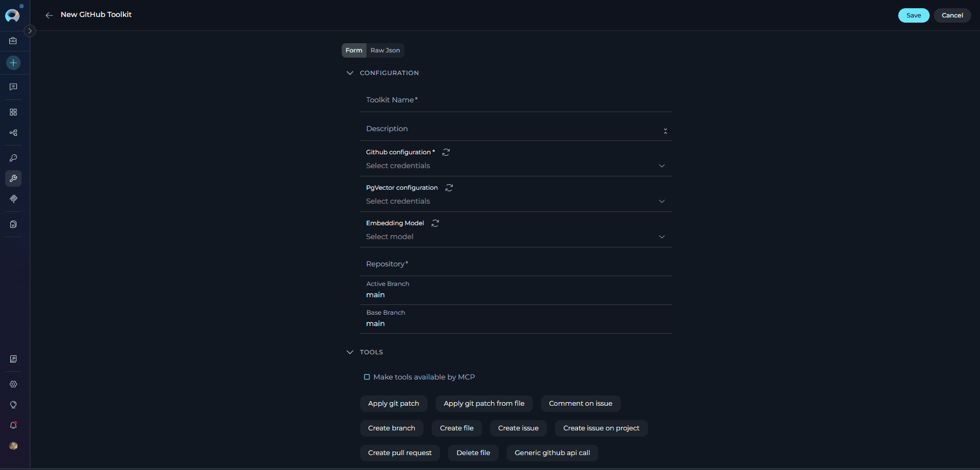
Task: Open the paperclip sidebar icon
Action: [x=13, y=199]
